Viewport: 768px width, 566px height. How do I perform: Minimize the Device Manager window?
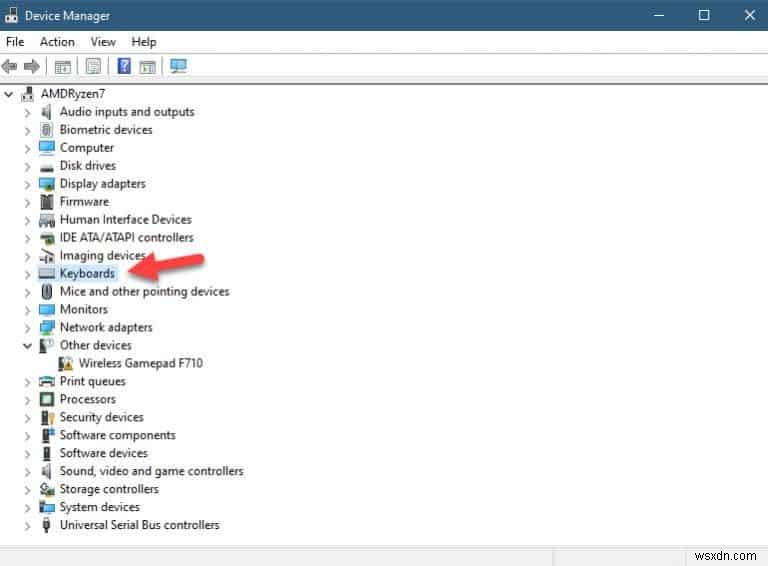click(x=659, y=15)
